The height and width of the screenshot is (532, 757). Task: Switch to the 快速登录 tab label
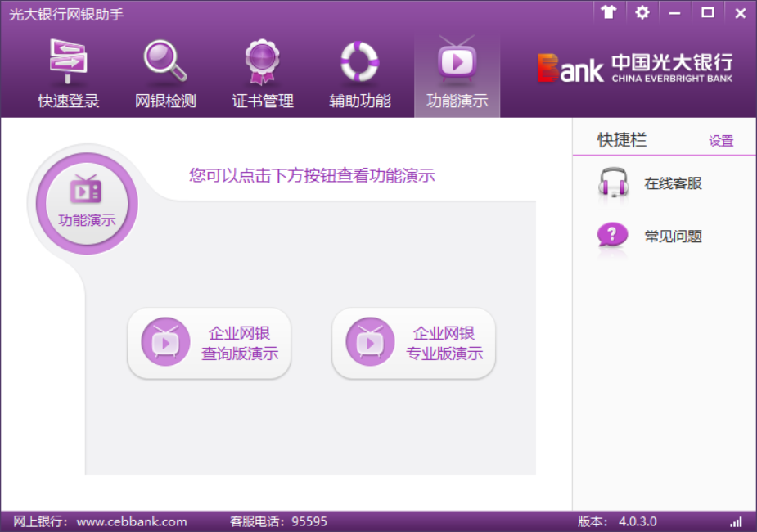click(69, 101)
